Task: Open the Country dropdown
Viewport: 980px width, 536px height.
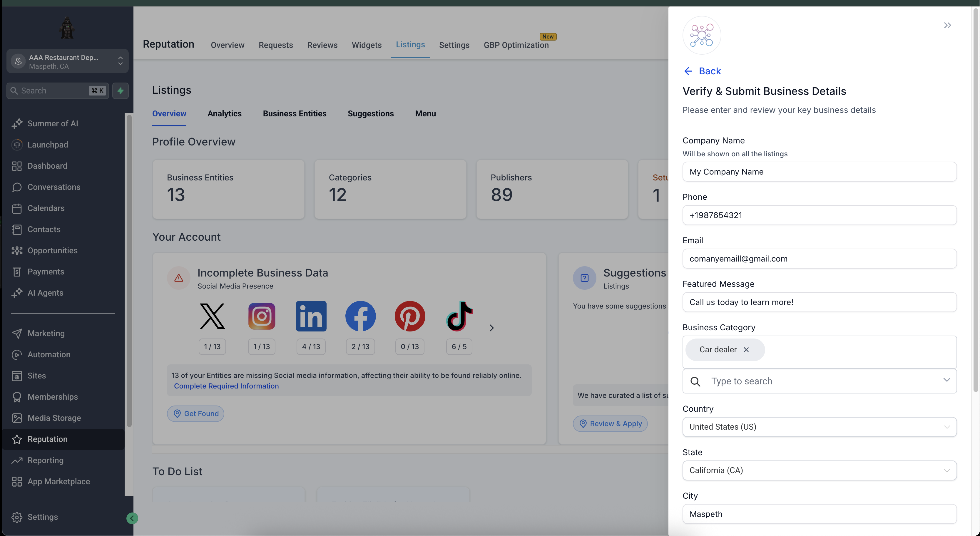Action: pos(819,427)
